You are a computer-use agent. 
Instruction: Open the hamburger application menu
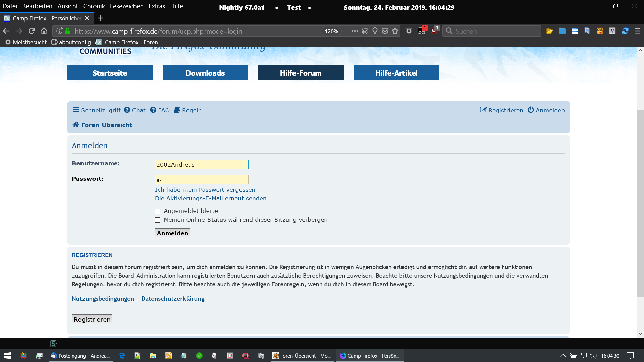tap(638, 31)
